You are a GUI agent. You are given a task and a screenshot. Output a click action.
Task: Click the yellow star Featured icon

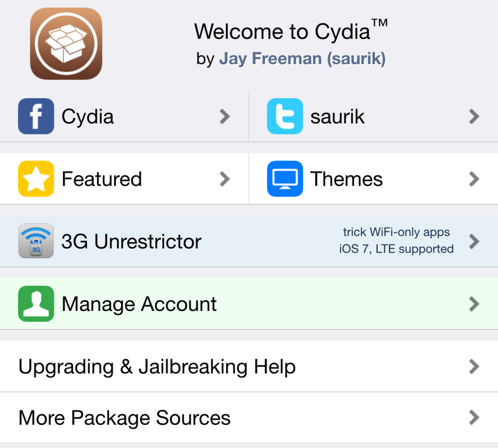[x=36, y=178]
